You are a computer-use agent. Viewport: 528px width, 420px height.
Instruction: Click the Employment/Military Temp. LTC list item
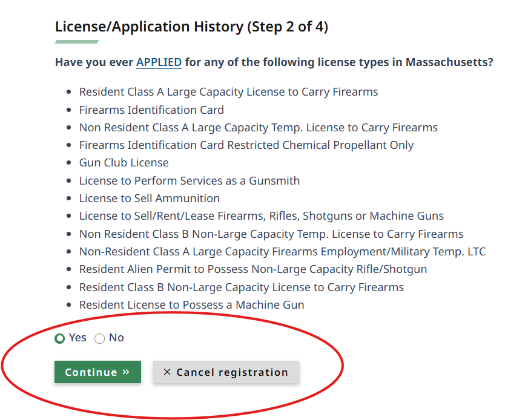[x=282, y=252]
